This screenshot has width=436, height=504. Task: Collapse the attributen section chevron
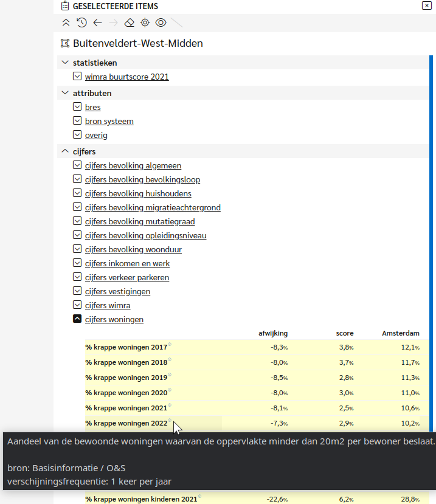click(x=65, y=93)
